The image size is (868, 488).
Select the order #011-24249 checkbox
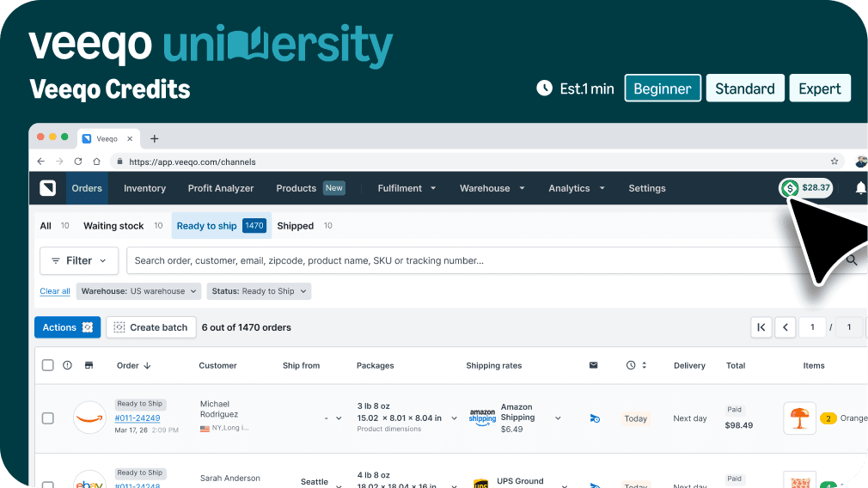pyautogui.click(x=48, y=418)
